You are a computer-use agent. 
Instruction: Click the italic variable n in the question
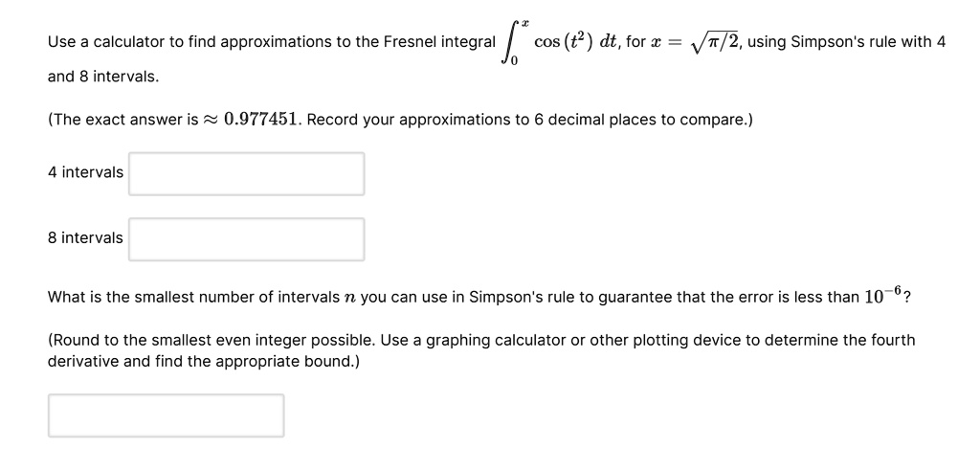349,297
